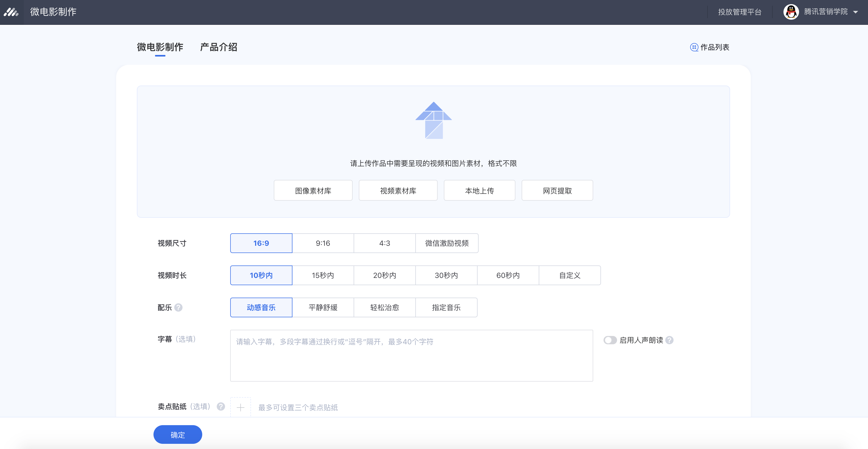This screenshot has height=449, width=868.
Task: Select the 4:3 video size
Action: pos(384,243)
